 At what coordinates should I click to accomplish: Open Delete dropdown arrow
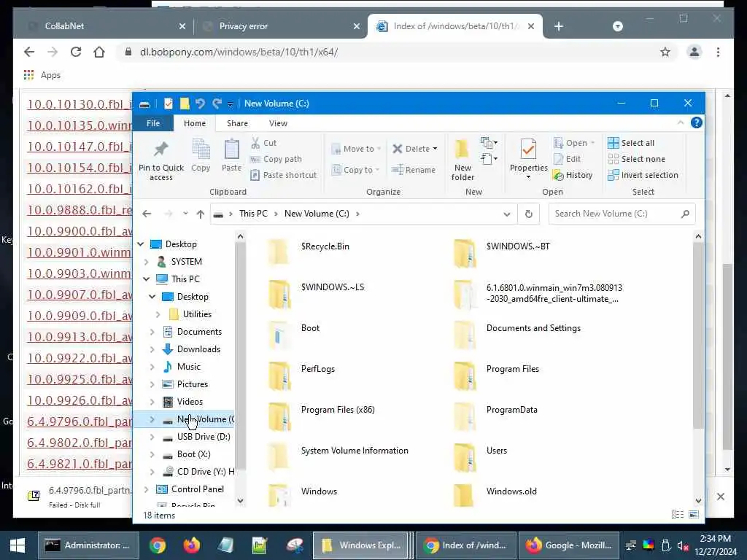click(435, 149)
